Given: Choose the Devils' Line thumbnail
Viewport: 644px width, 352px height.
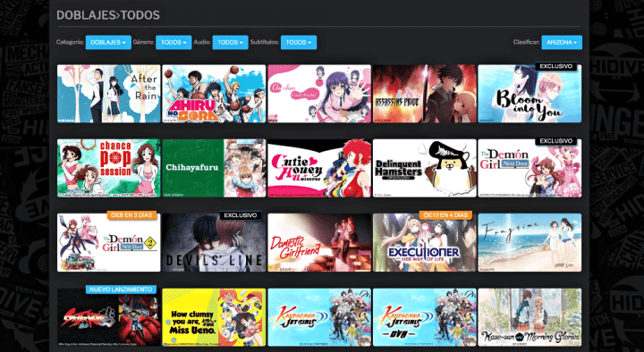Looking at the screenshot, I should click(214, 242).
